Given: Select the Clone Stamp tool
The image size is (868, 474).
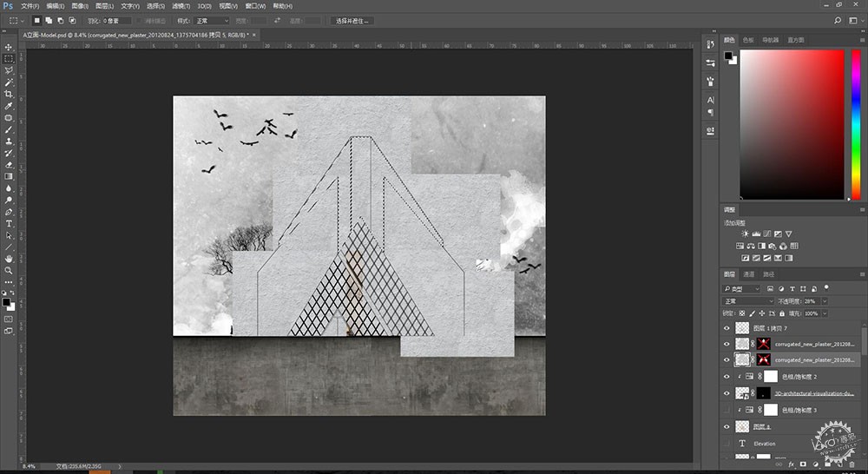Looking at the screenshot, I should click(9, 142).
